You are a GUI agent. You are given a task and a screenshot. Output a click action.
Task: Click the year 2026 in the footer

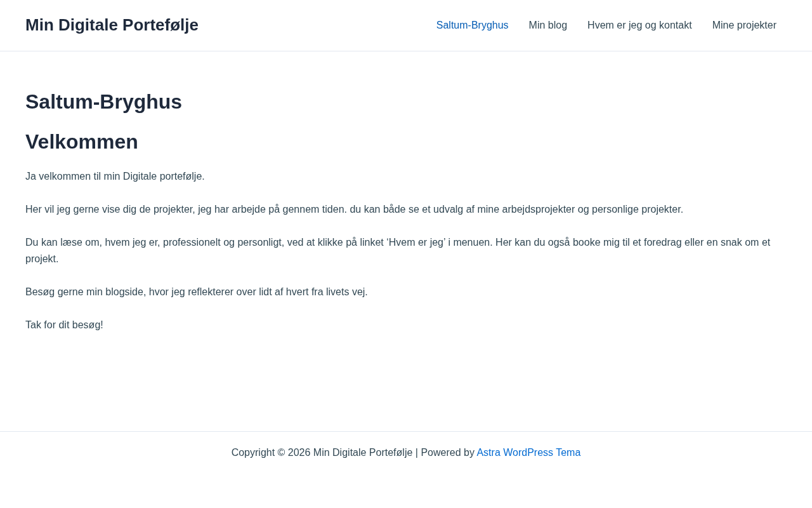coord(299,453)
